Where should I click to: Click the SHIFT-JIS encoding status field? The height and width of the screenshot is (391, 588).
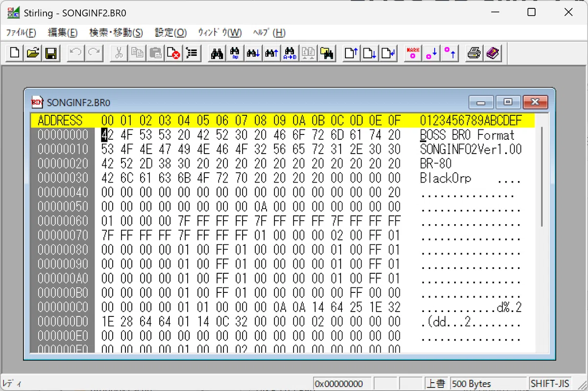point(549,384)
